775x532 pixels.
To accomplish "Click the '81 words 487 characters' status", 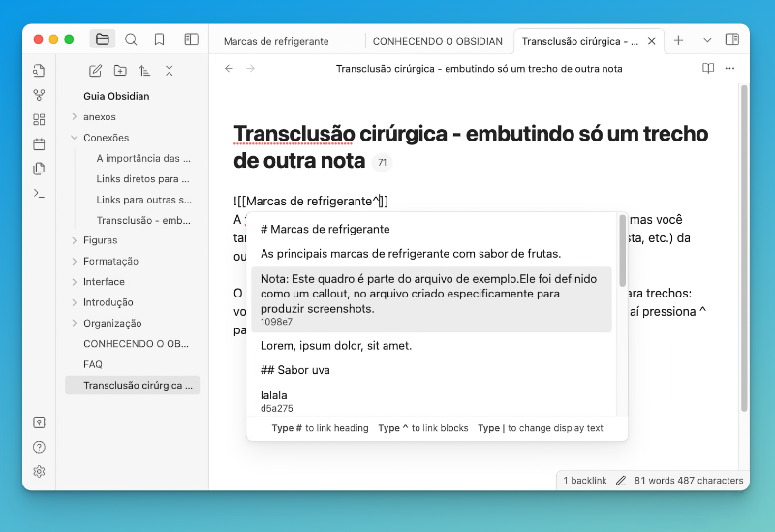I will point(689,480).
